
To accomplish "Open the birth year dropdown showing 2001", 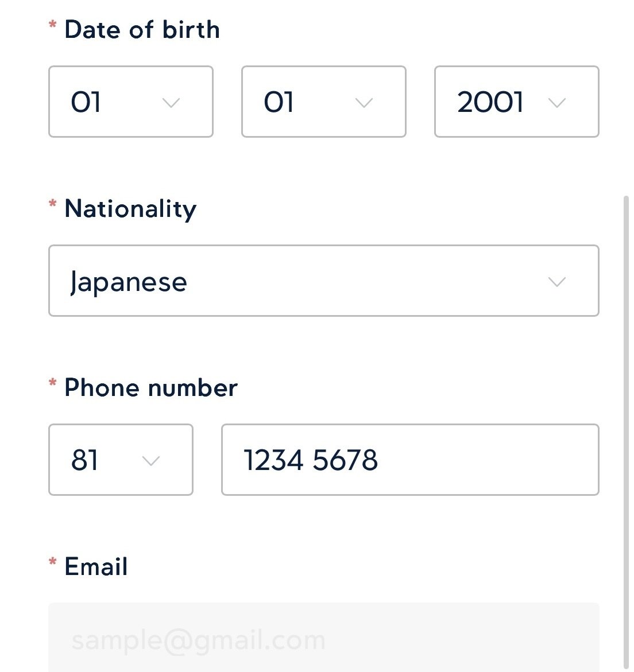I will coord(516,102).
